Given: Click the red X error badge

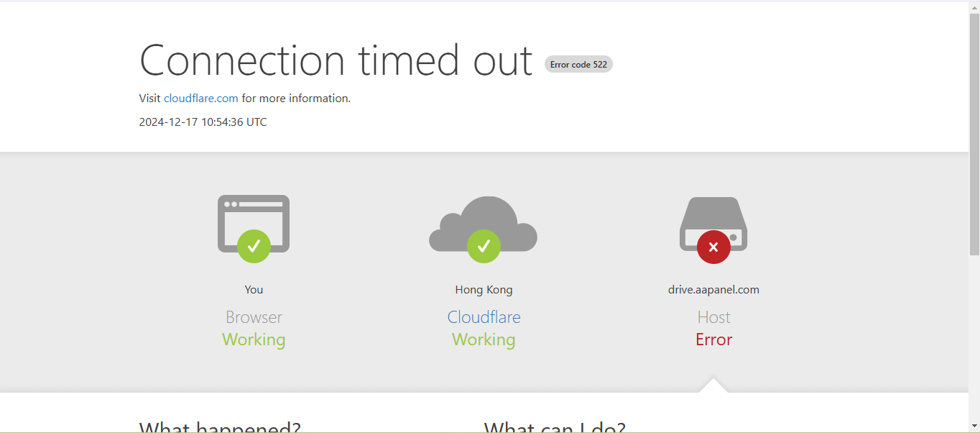Looking at the screenshot, I should pos(713,247).
